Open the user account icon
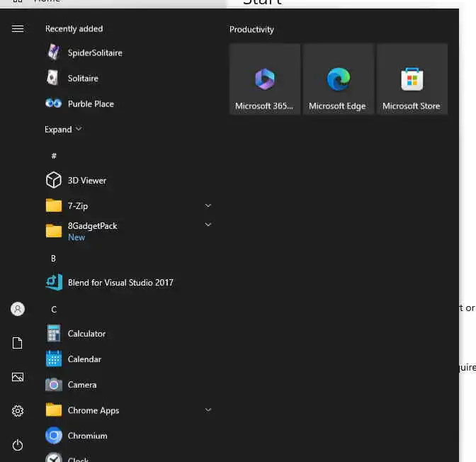Viewport: 476px width, 462px height. point(18,309)
